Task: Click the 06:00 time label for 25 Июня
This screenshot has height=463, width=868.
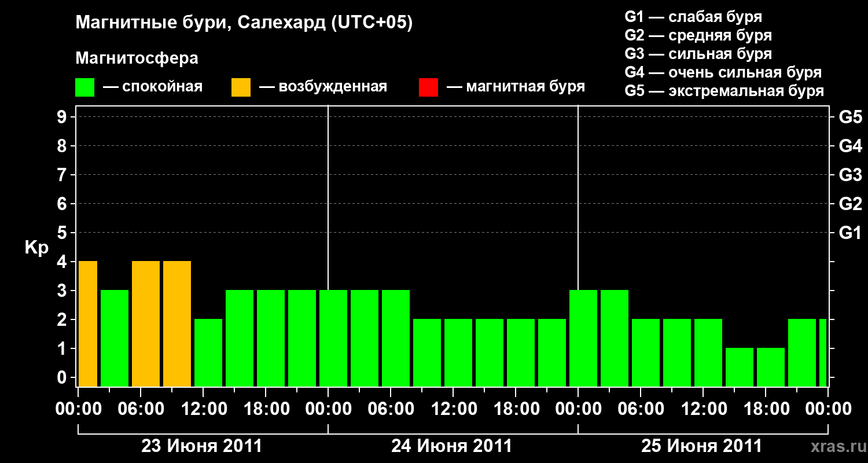Action: 641,409
